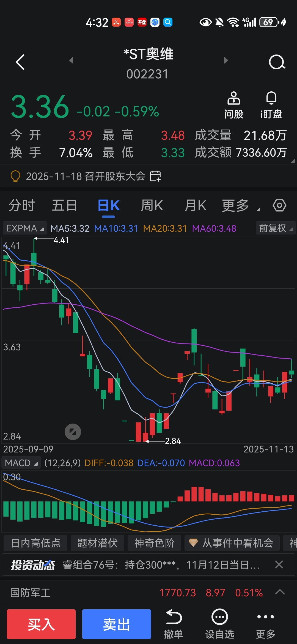This screenshot has width=297, height=644.
Task: Switch to 周K weekly tab
Action: point(152,206)
